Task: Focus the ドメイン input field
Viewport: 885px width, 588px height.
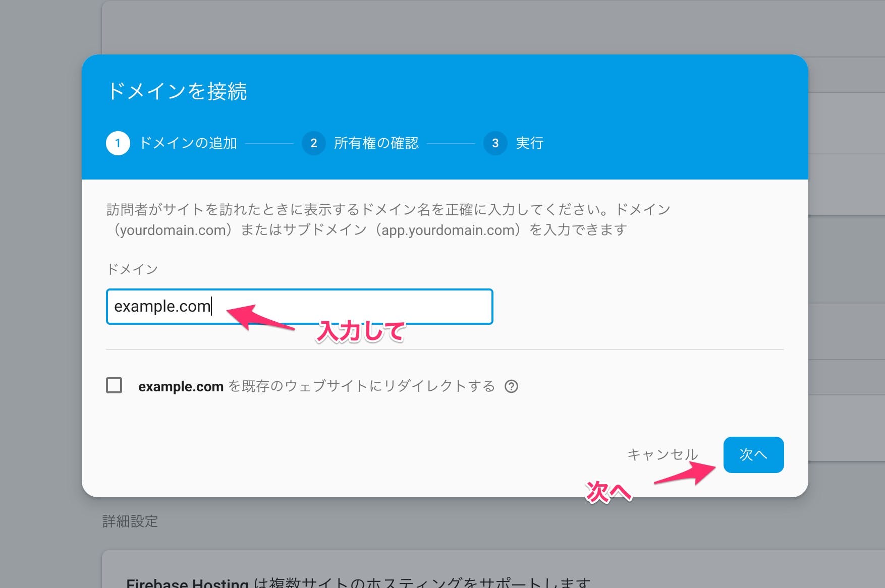Action: coord(299,307)
